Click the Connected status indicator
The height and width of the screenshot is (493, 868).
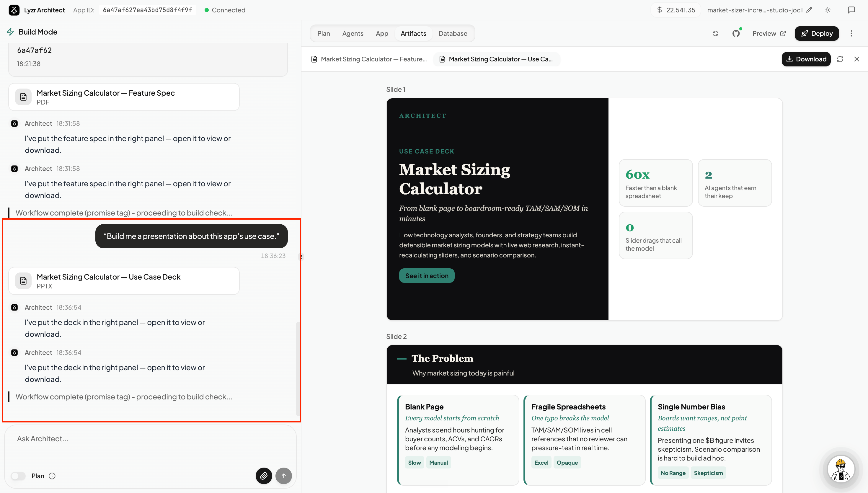pyautogui.click(x=225, y=10)
